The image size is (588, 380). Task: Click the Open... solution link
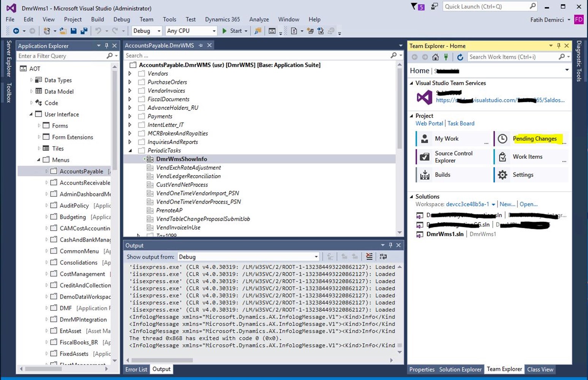[528, 204]
